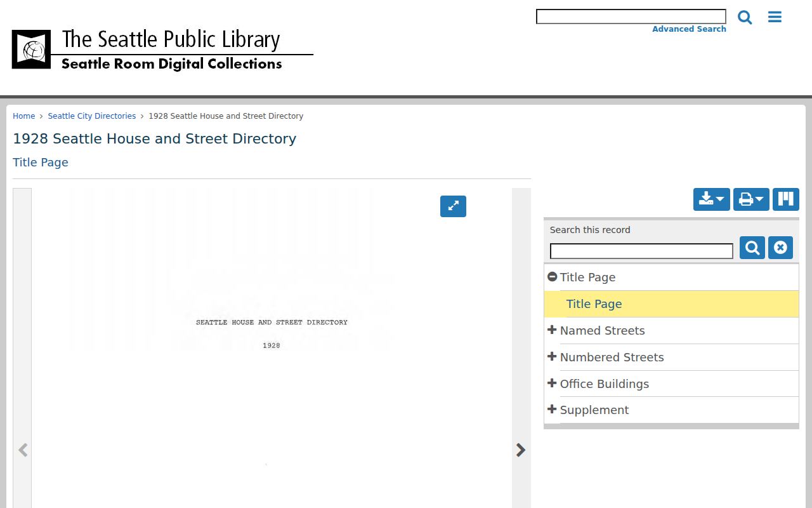812x508 pixels.
Task: Expand viewer to fullscreen
Action: pyautogui.click(x=453, y=206)
